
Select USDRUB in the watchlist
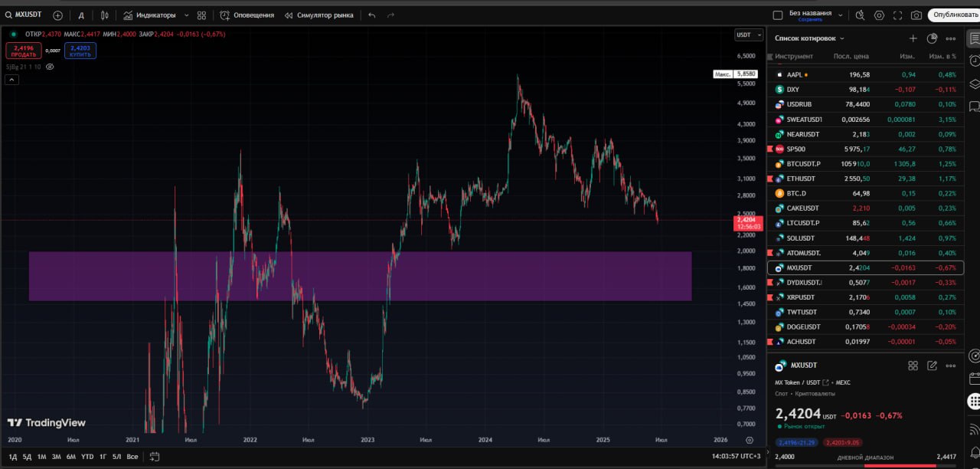[x=865, y=104]
